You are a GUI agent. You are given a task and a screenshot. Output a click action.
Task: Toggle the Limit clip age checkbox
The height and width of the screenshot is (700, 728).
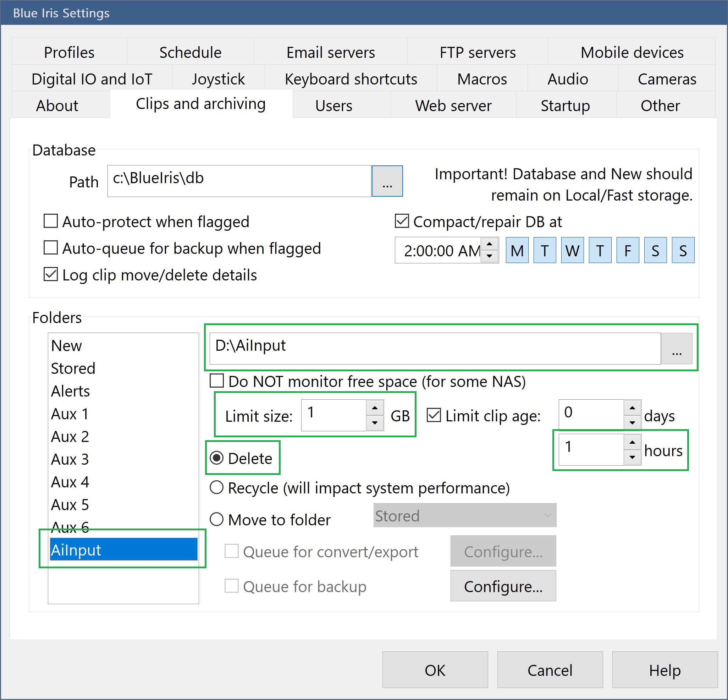[x=434, y=415]
